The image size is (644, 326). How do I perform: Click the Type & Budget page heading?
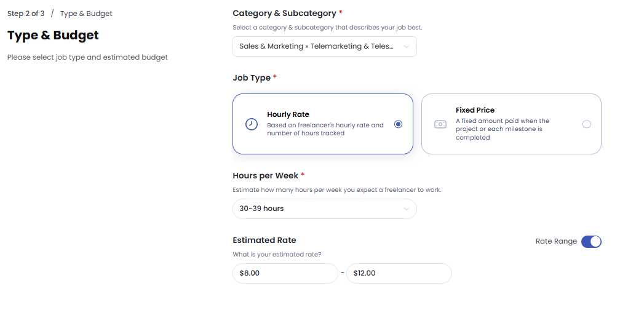pos(53,36)
